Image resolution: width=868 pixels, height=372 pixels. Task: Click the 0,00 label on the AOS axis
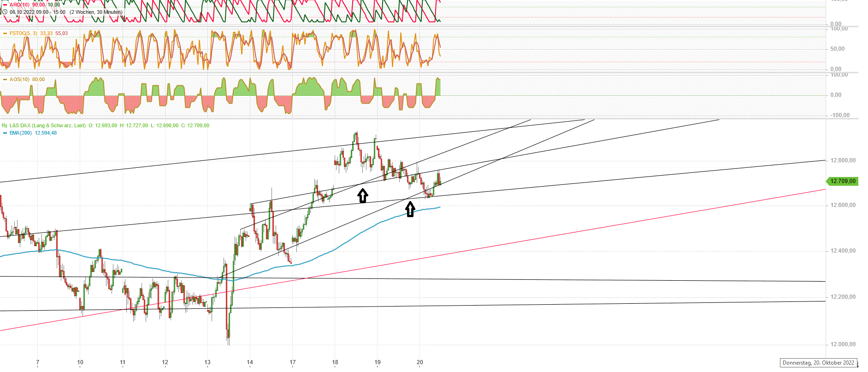click(836, 95)
